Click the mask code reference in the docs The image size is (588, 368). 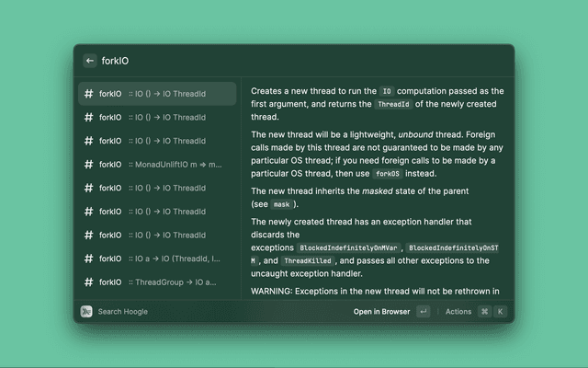(281, 204)
